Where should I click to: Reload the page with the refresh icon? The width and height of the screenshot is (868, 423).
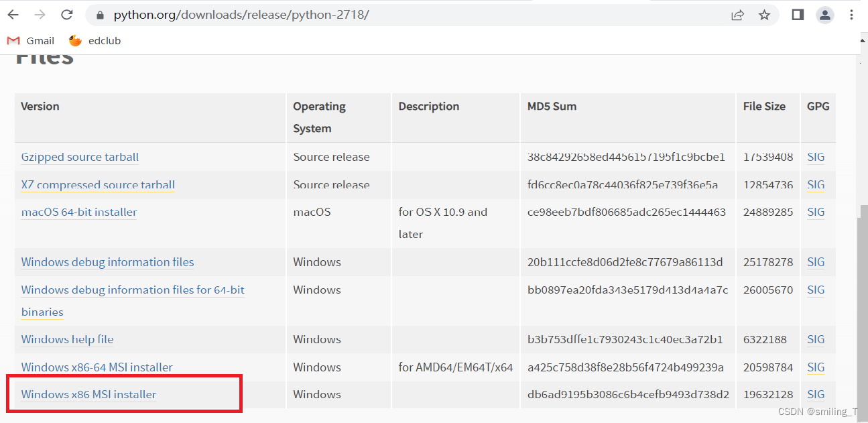66,14
